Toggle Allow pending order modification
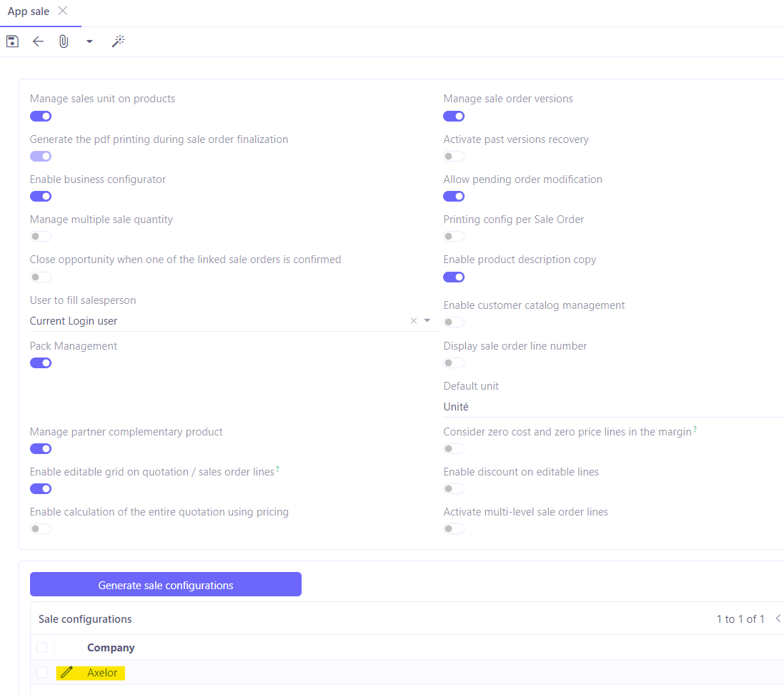The height and width of the screenshot is (695, 784). click(454, 196)
